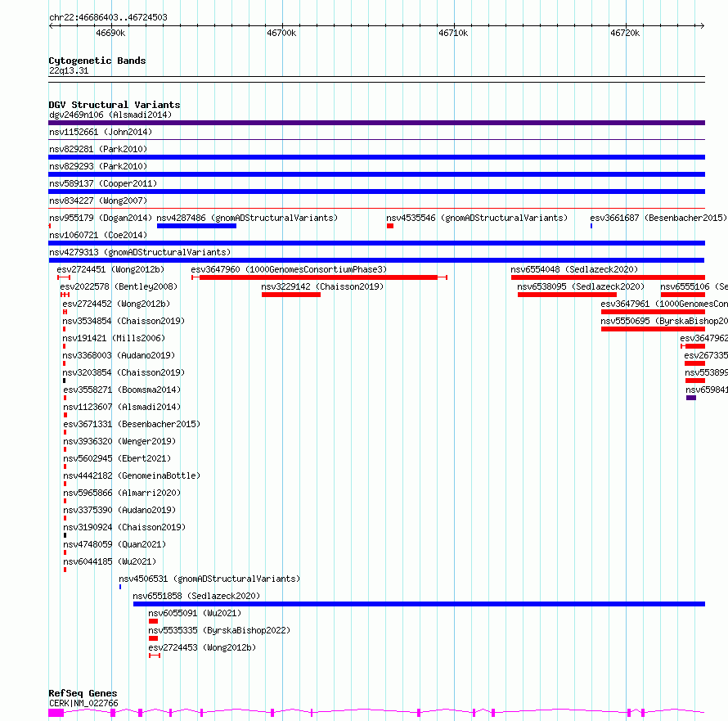Click the purple nsv659841 variant bar

(x=691, y=398)
